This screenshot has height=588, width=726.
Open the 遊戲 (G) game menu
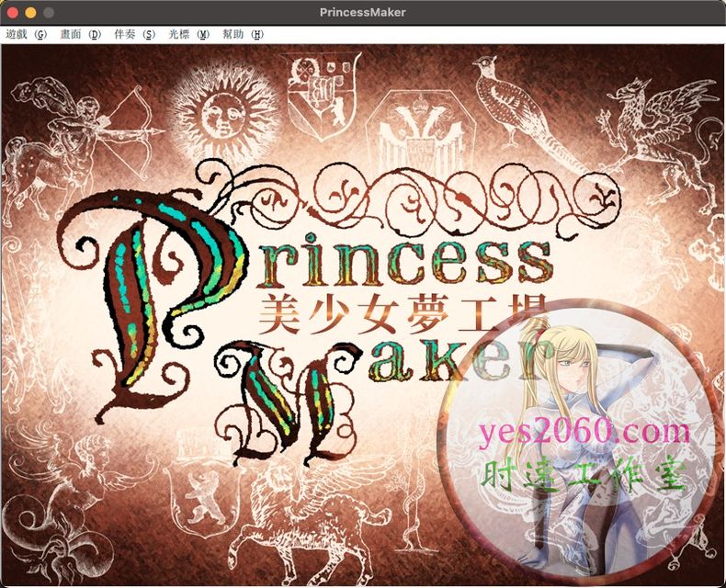point(26,34)
